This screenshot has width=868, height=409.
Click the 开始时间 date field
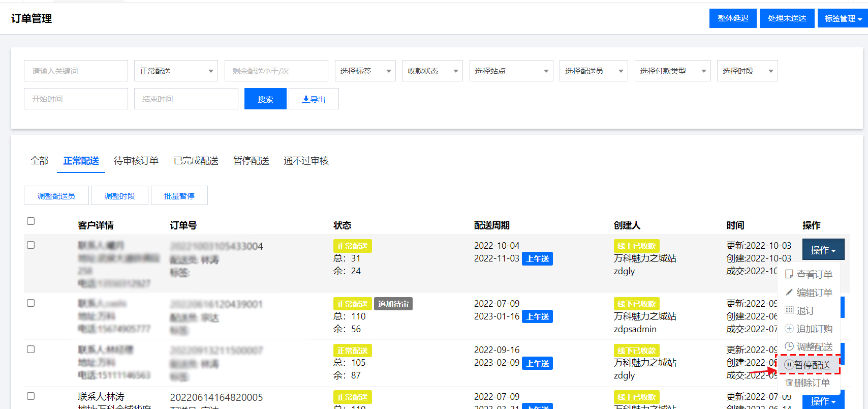tap(76, 99)
